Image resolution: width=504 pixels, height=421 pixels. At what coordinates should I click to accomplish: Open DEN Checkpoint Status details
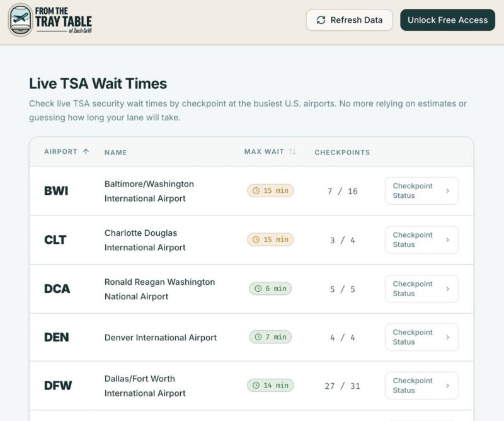pos(421,337)
